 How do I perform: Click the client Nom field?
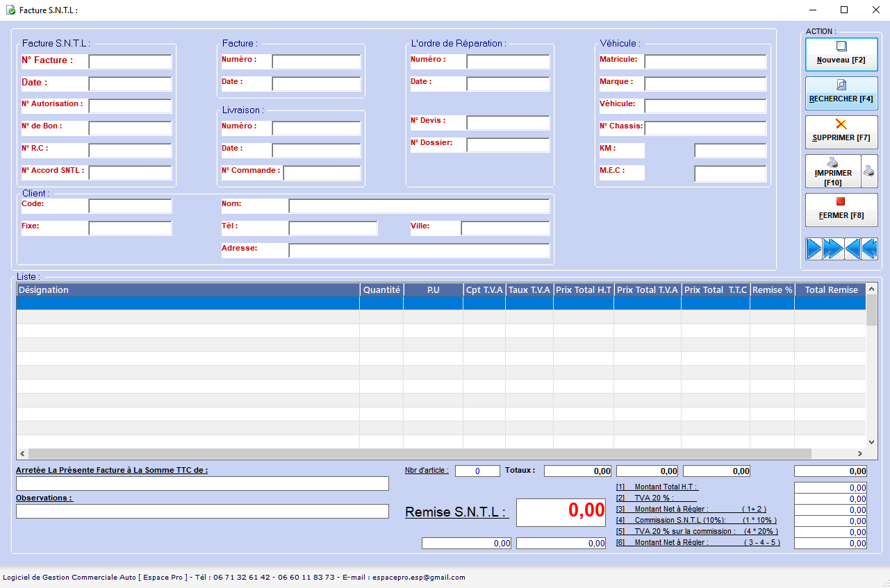(419, 206)
